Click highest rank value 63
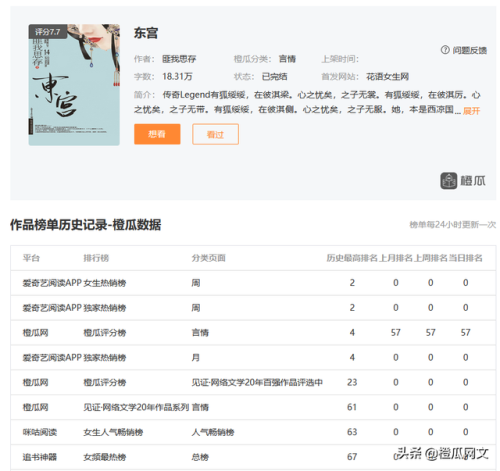This screenshot has height=471, width=500. coord(352,432)
